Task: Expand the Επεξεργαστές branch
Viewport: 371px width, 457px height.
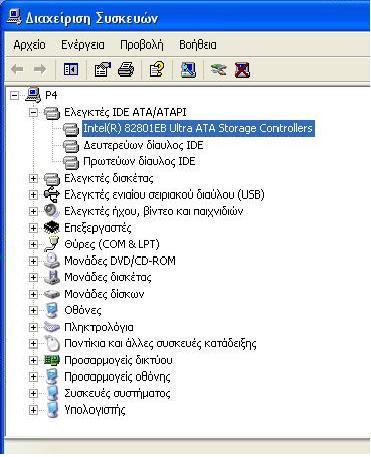Action: tap(33, 228)
